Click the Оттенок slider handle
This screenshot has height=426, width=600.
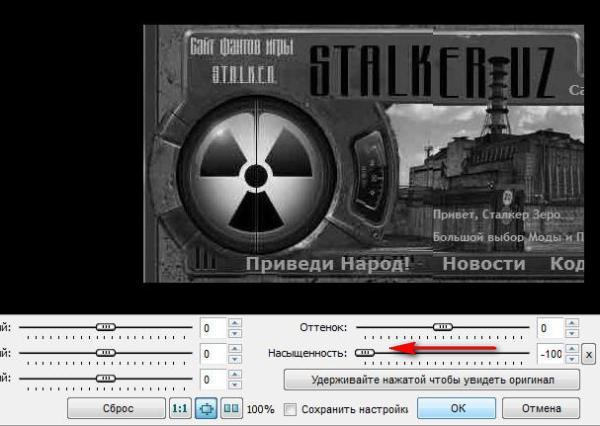pos(443,327)
